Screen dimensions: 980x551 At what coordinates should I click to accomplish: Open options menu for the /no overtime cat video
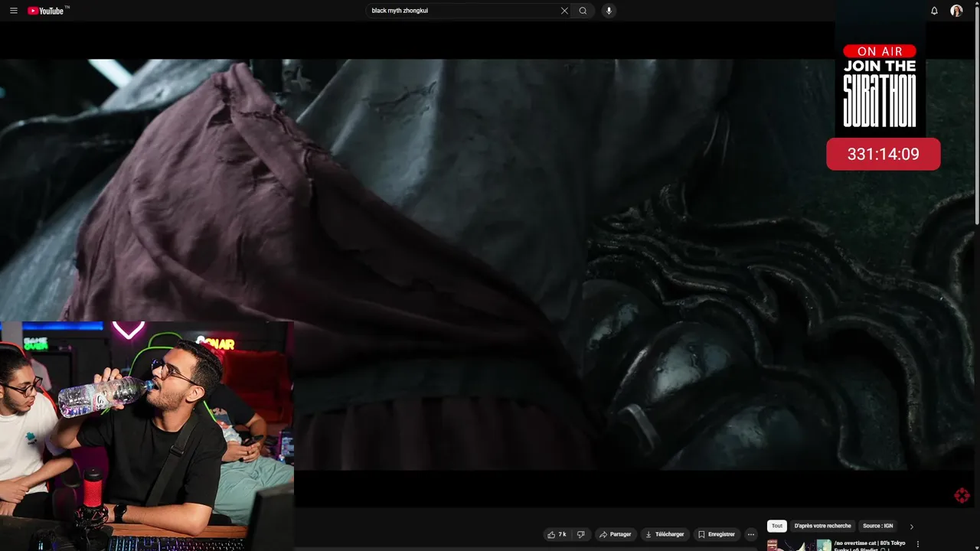tap(918, 544)
